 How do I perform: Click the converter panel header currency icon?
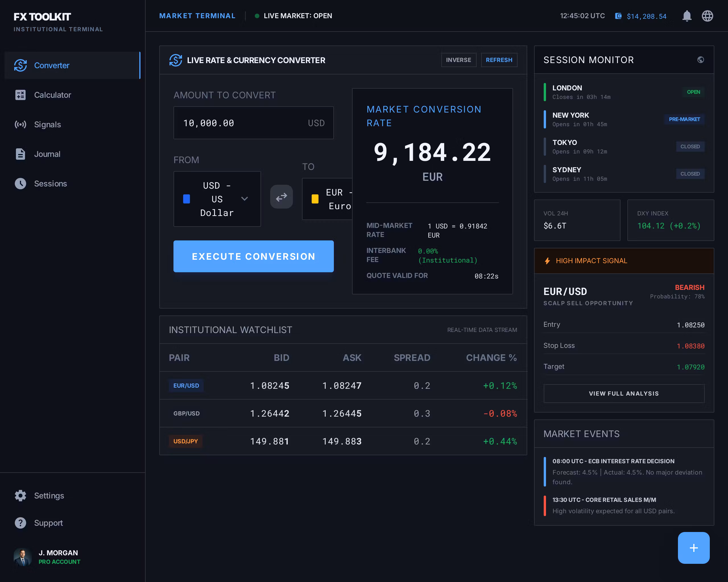point(175,60)
